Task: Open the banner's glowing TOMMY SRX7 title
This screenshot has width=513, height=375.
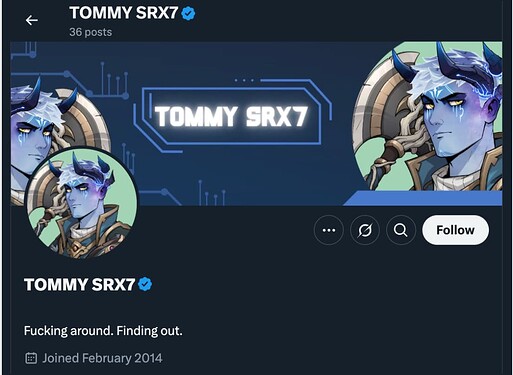Action: tap(231, 116)
